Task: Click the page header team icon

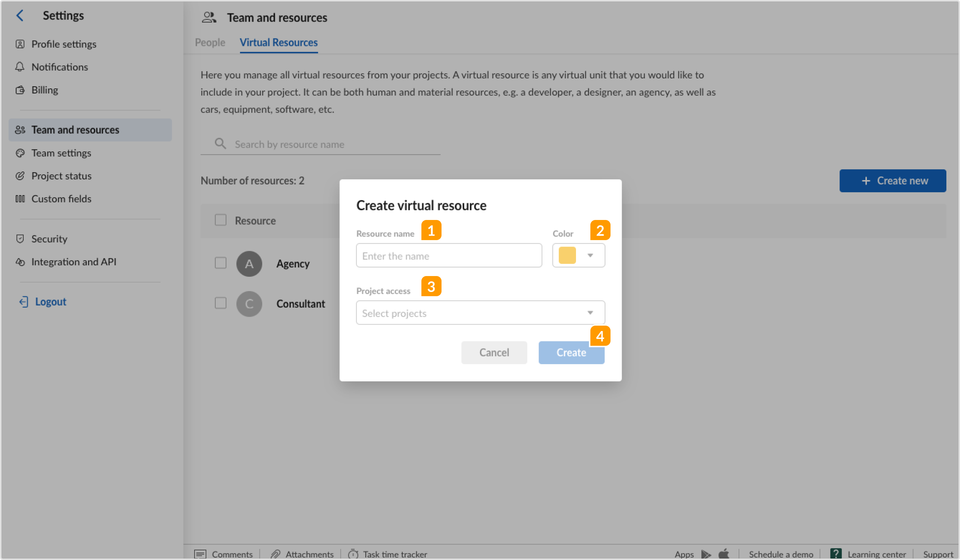Action: [x=209, y=18]
